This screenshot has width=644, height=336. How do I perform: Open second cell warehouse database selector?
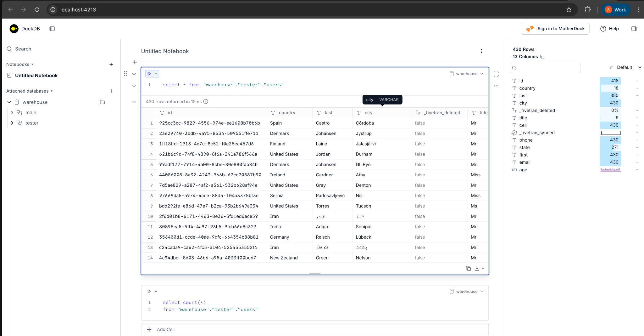pos(467,291)
